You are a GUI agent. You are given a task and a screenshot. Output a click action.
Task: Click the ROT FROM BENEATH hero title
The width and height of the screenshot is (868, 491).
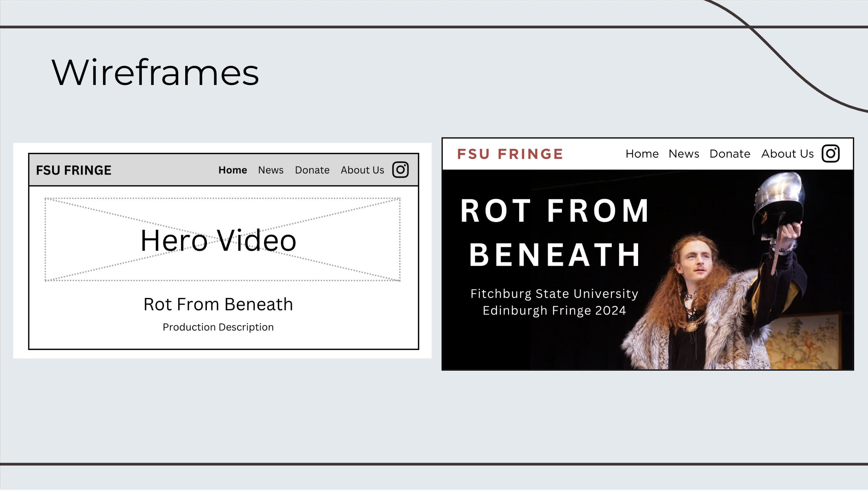(x=555, y=233)
